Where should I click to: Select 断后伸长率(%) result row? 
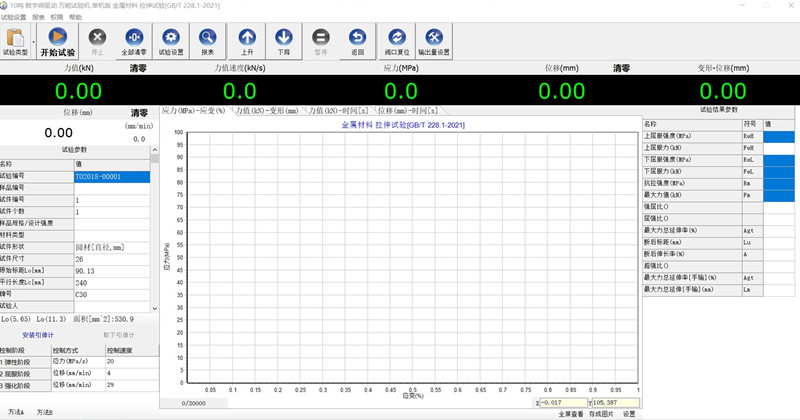coord(718,254)
